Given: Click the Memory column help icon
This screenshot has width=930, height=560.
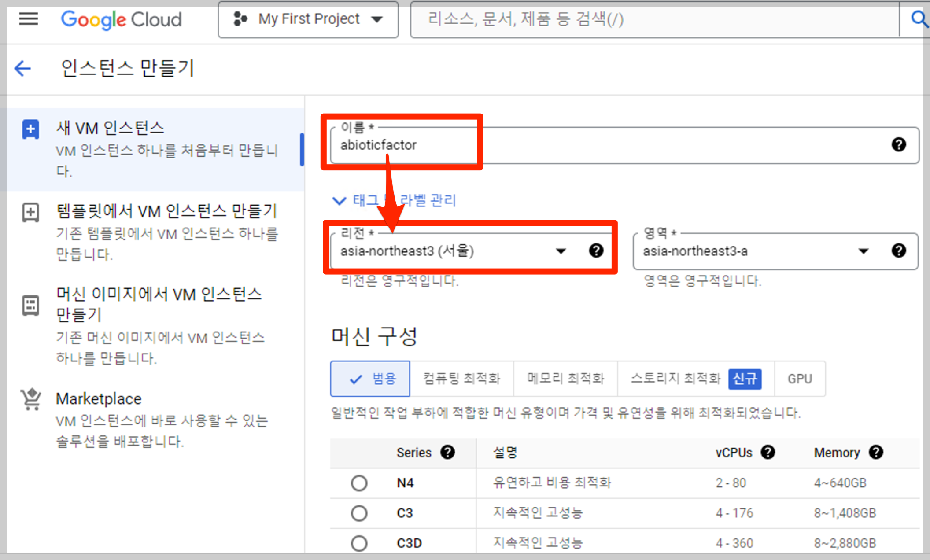Looking at the screenshot, I should pyautogui.click(x=876, y=452).
